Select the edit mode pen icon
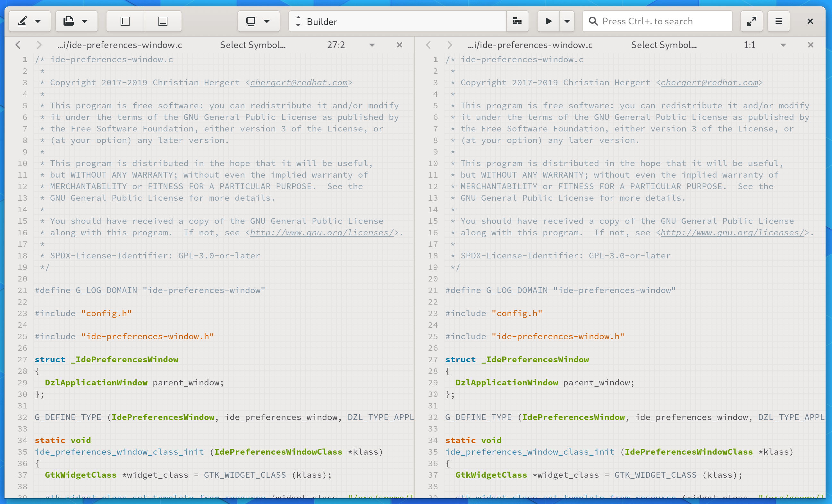This screenshot has height=504, width=832. pos(22,21)
